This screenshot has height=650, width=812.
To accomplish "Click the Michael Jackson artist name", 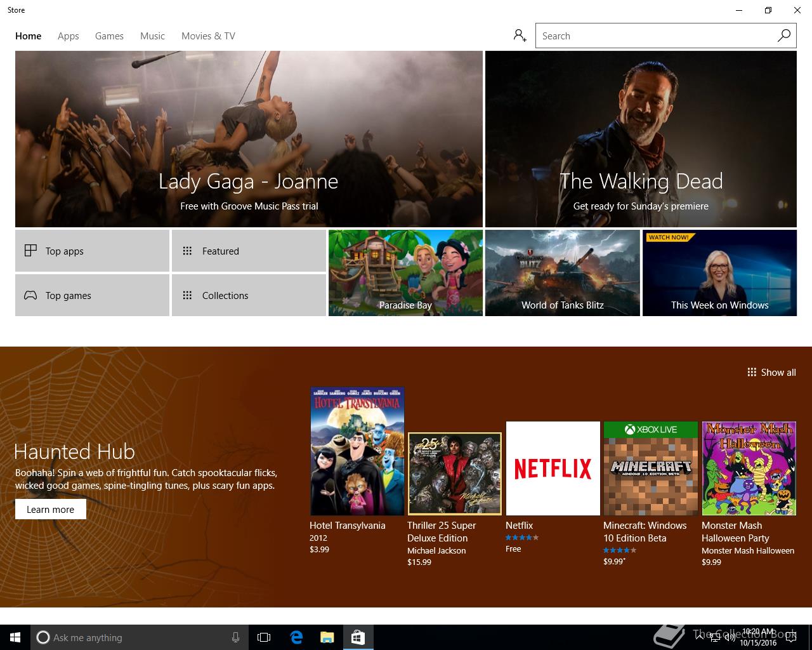I will 436,551.
